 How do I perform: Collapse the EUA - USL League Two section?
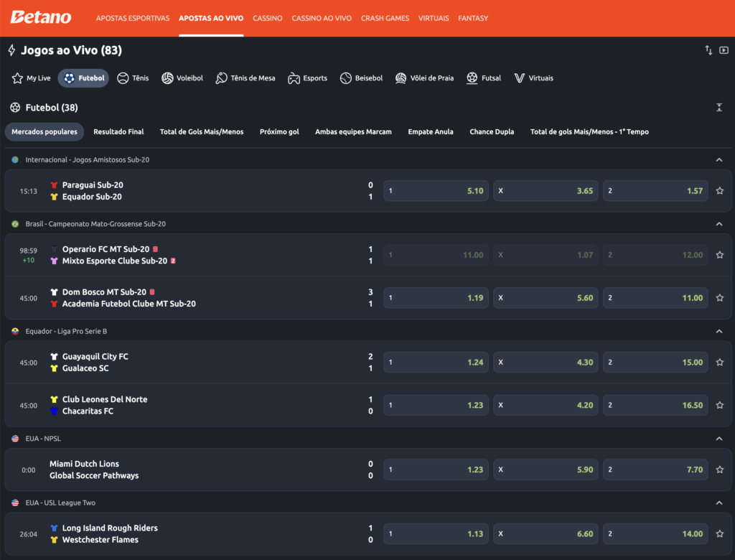pos(719,503)
